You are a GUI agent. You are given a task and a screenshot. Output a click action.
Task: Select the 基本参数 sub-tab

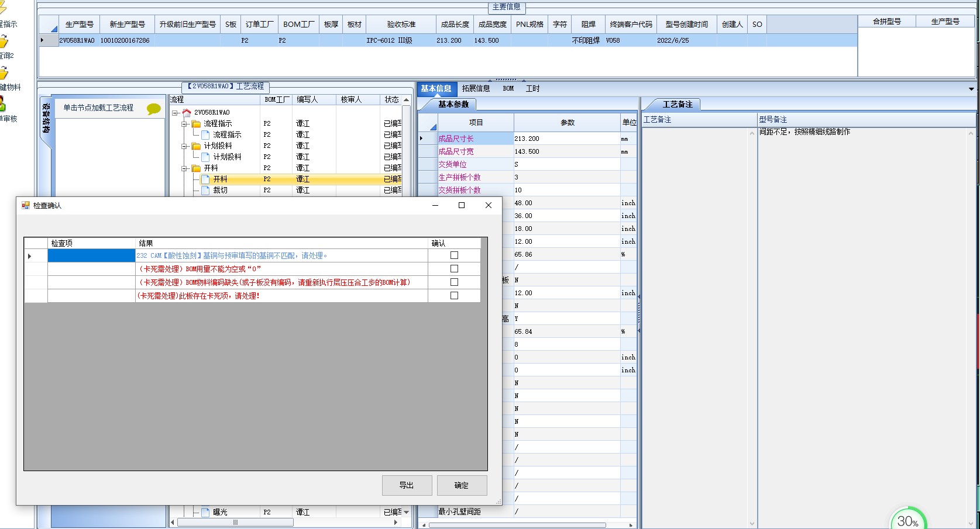(x=453, y=105)
